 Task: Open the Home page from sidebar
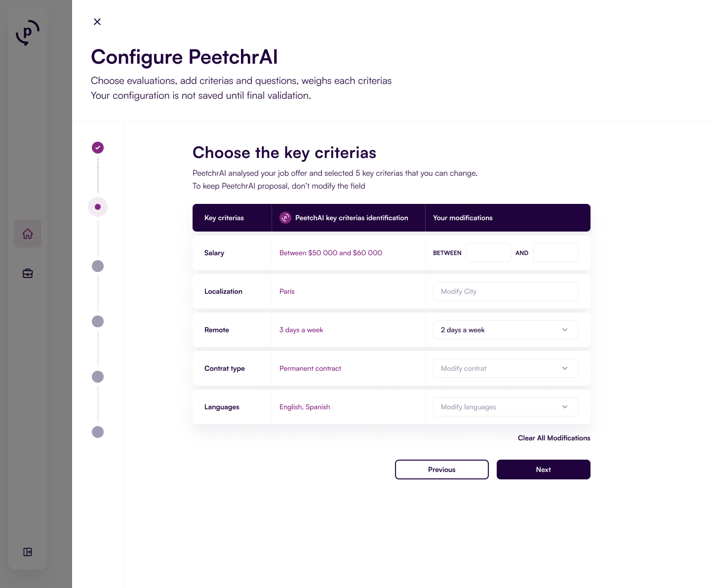[x=28, y=234]
